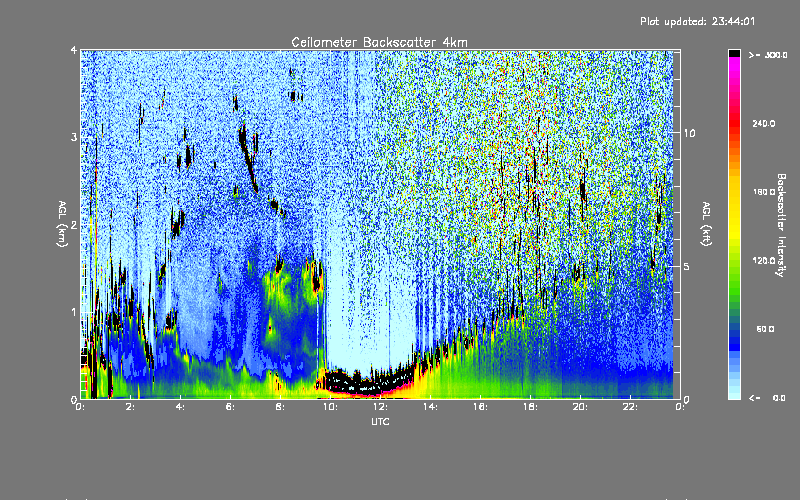Click the '60.0' colorbar value

pyautogui.click(x=765, y=329)
